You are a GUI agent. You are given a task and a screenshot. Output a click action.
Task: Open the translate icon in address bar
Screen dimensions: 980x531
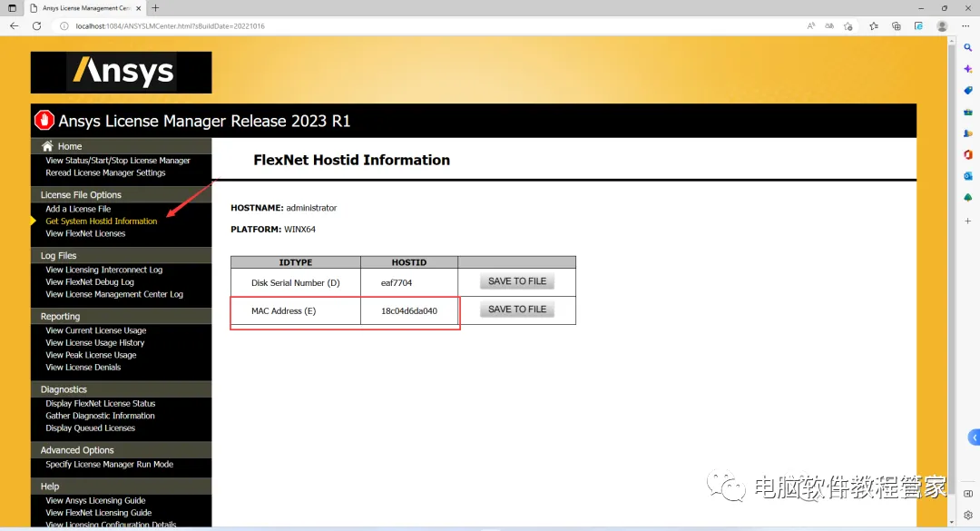coord(829,26)
